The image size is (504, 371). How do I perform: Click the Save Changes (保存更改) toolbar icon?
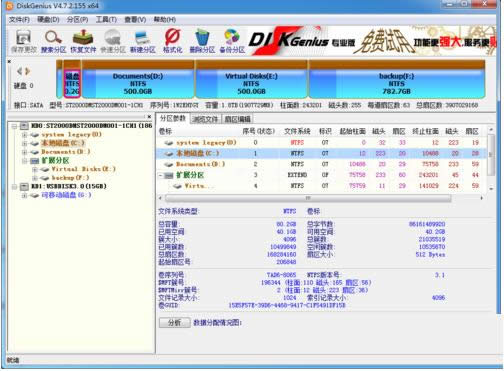point(23,41)
